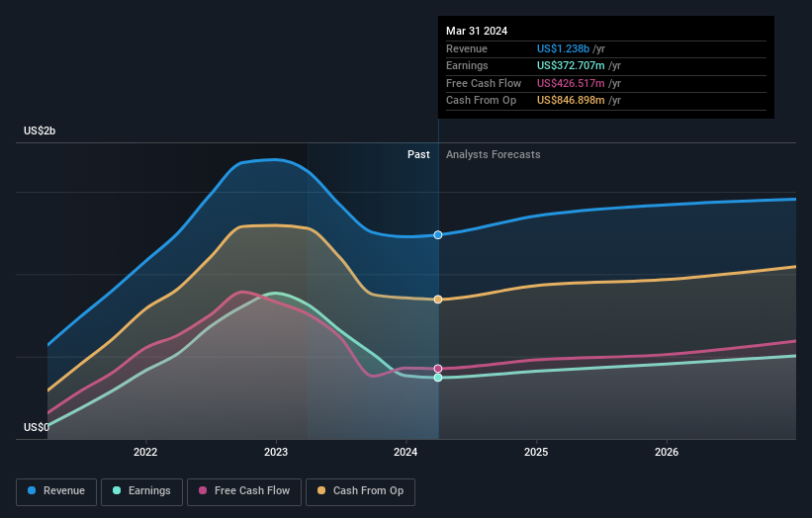Click the Mar 31 2024 tooltip date

477,31
